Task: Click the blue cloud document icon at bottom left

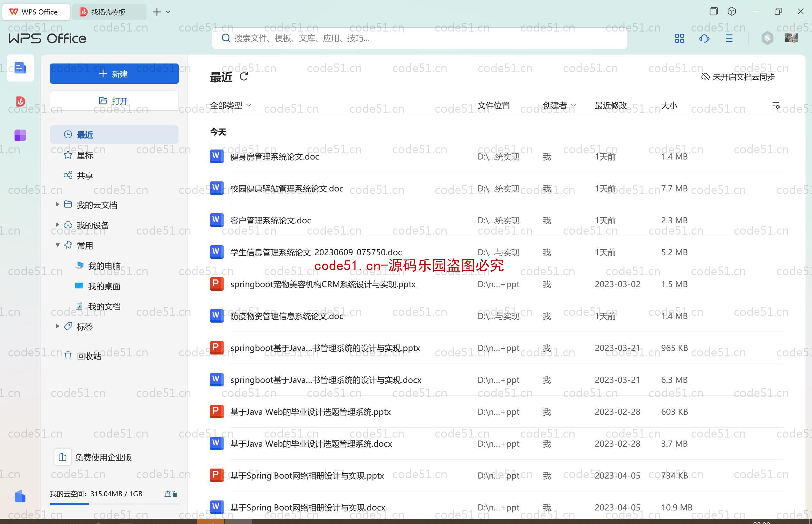Action: pyautogui.click(x=20, y=496)
